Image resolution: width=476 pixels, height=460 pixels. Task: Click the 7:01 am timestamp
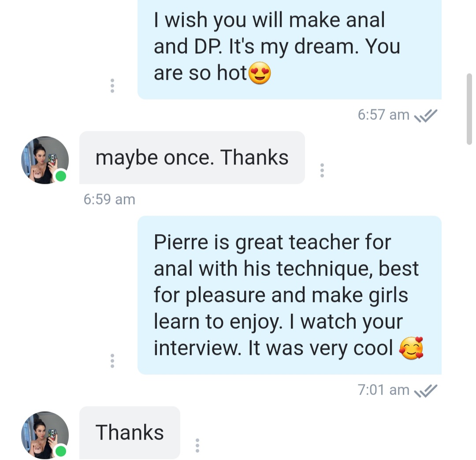(383, 390)
